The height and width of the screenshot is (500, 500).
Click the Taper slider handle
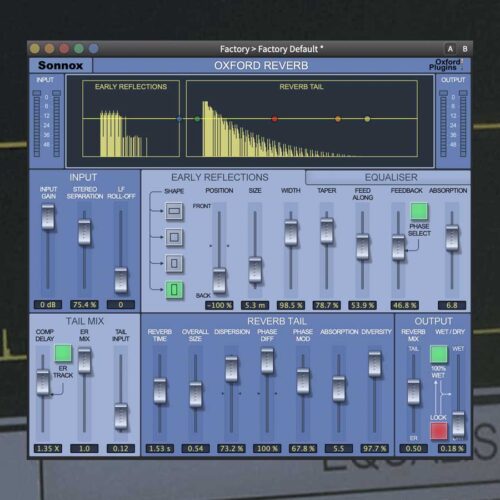[327, 231]
